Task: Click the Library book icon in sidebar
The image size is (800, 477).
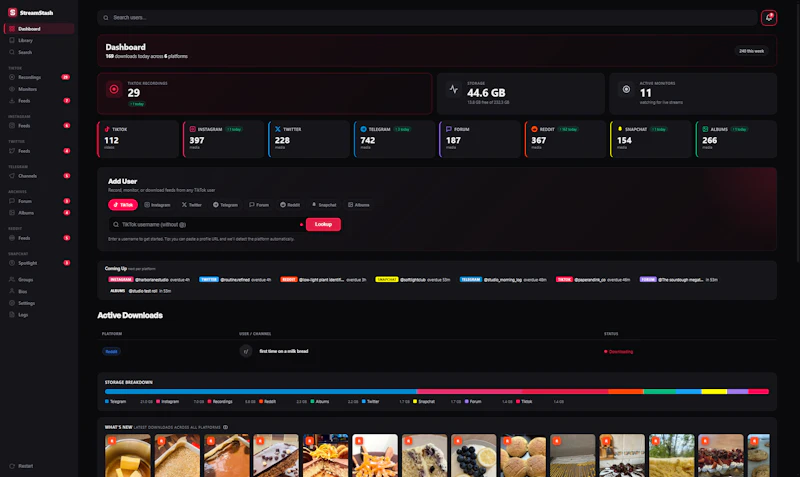Action: [x=12, y=40]
